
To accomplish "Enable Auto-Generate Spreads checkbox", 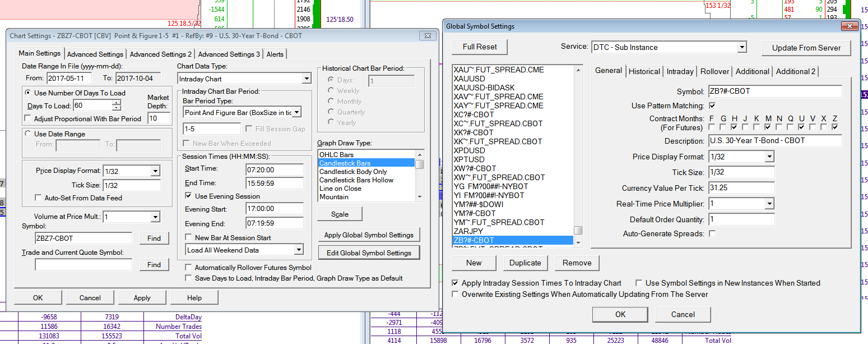I will click(713, 233).
